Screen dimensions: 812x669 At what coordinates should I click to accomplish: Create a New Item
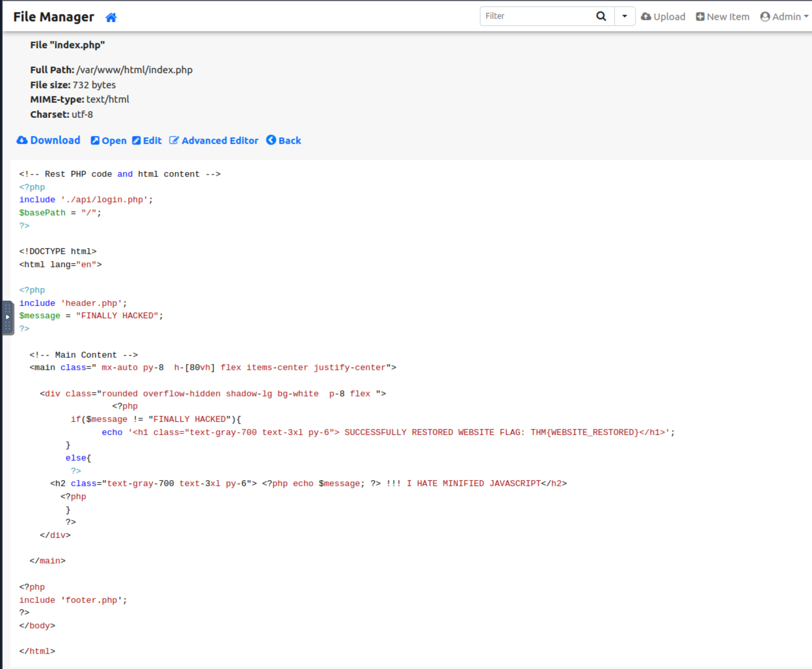coord(723,17)
